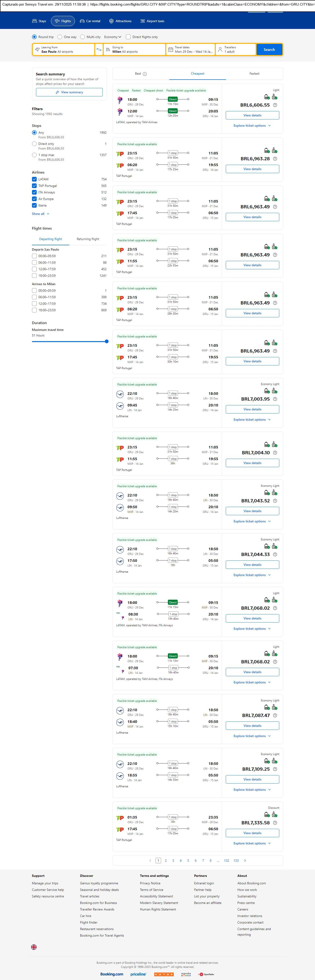Uncheck the TAP Portugal airline filter

[34, 186]
